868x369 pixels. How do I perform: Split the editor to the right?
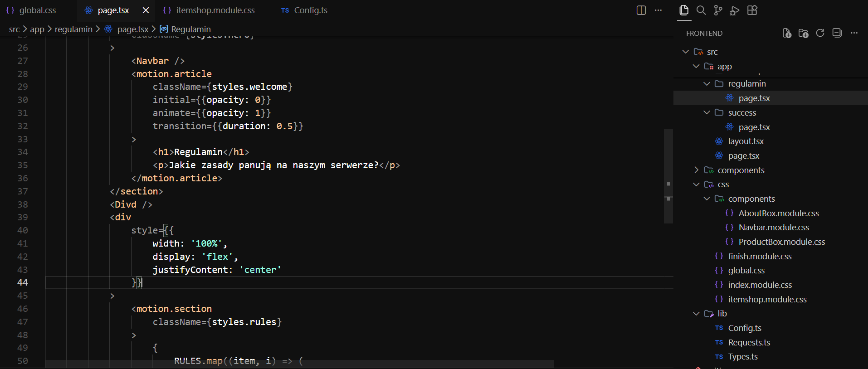tap(641, 10)
